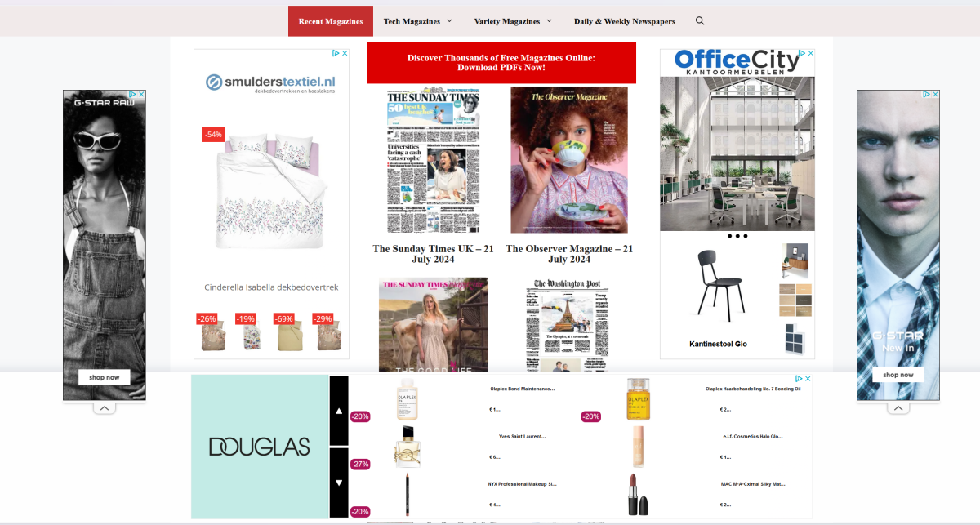Viewport: 980px width, 525px height.
Task: Click the Washington Post cover thumbnail
Action: coord(568,324)
